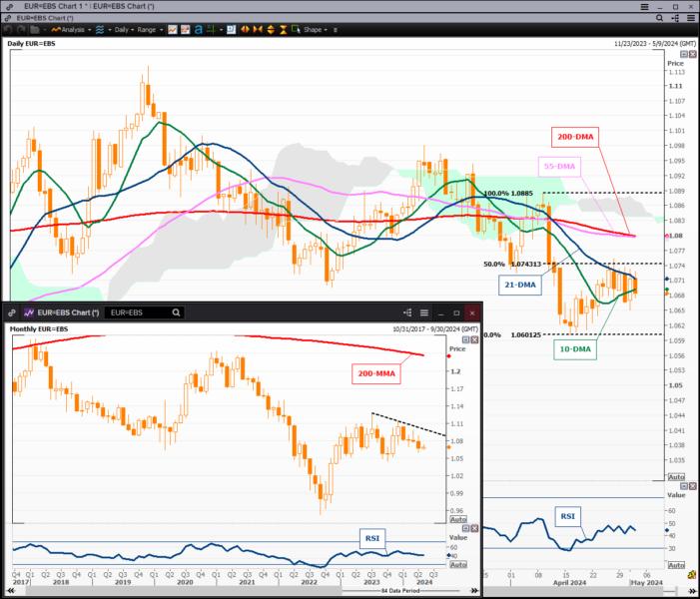Expand the dropdown beside the crosshair tool

[221, 30]
